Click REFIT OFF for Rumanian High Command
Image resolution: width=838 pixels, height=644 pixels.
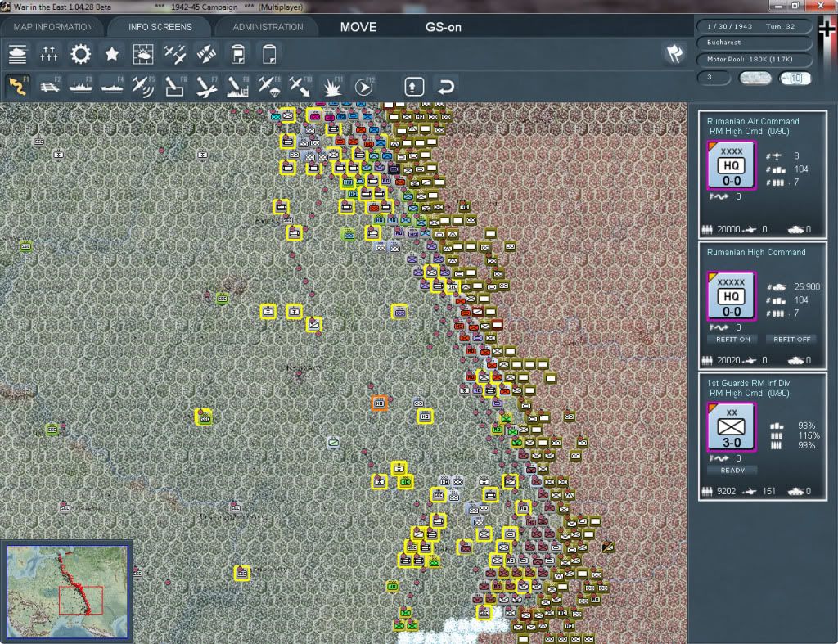coord(791,339)
